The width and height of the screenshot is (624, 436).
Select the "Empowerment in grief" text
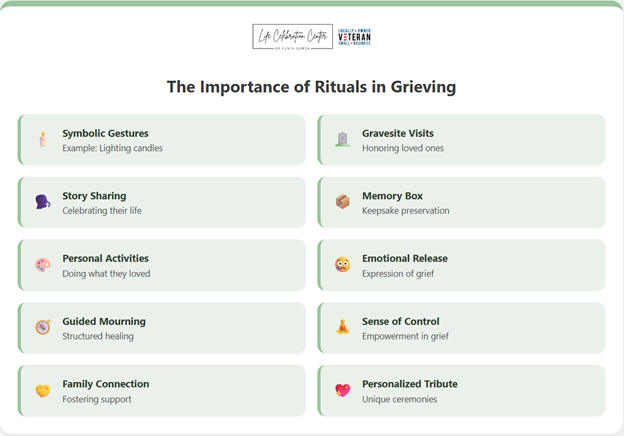click(405, 336)
